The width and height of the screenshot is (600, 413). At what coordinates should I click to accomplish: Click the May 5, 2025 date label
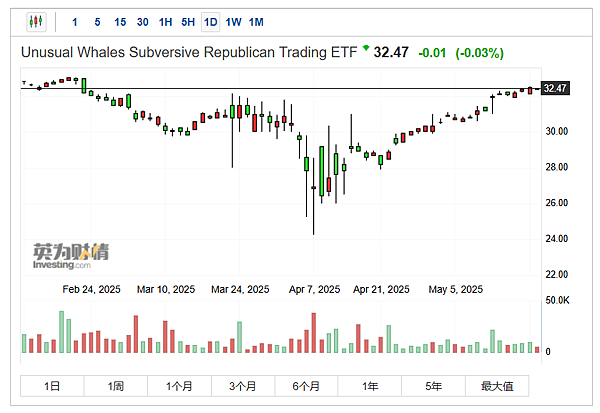[x=455, y=289]
